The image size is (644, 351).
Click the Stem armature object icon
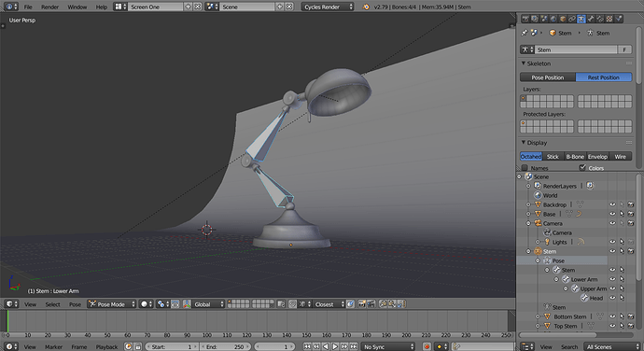click(x=538, y=251)
